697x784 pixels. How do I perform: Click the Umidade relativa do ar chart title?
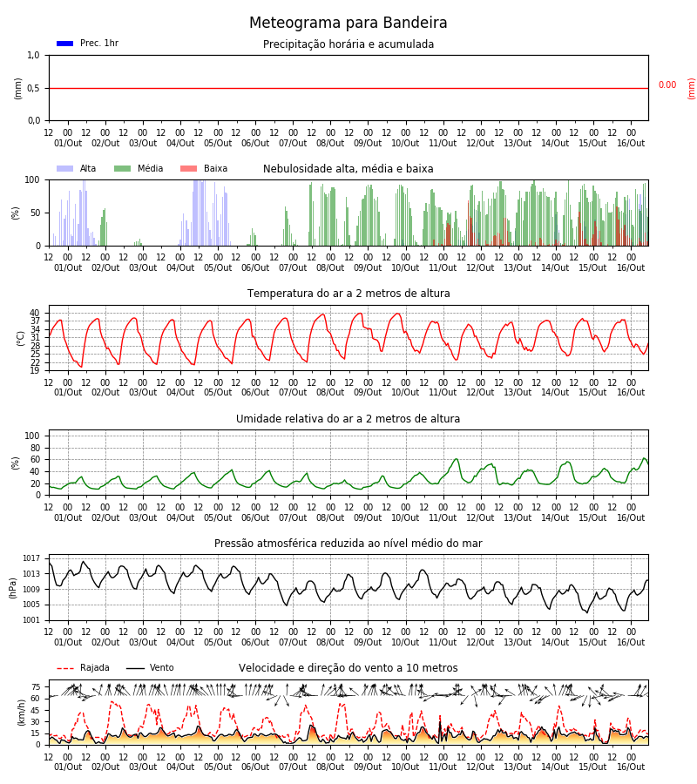point(348,418)
